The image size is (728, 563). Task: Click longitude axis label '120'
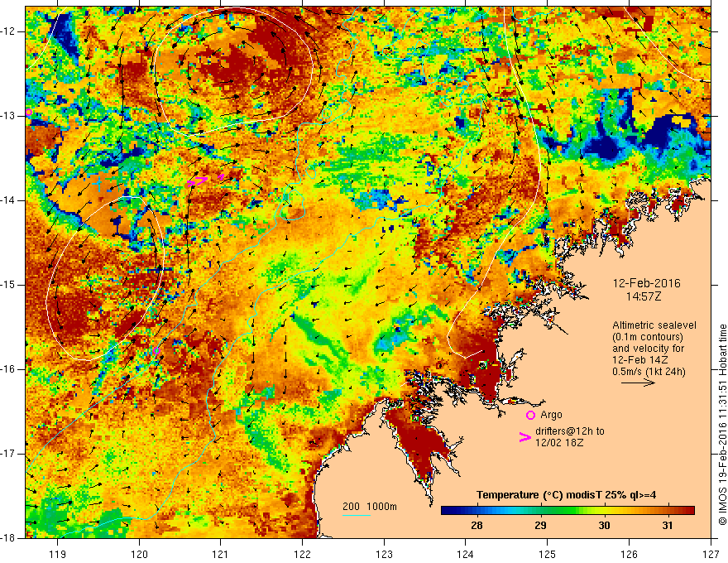click(139, 554)
